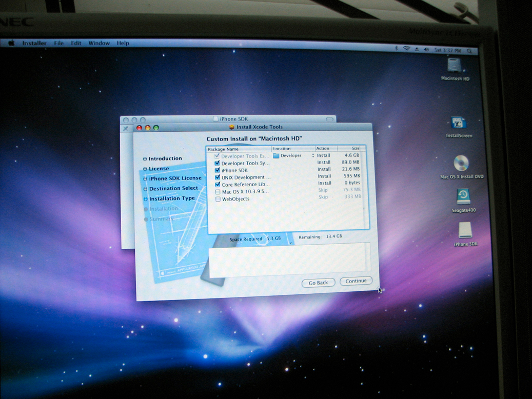Open the Installer menu

point(34,43)
